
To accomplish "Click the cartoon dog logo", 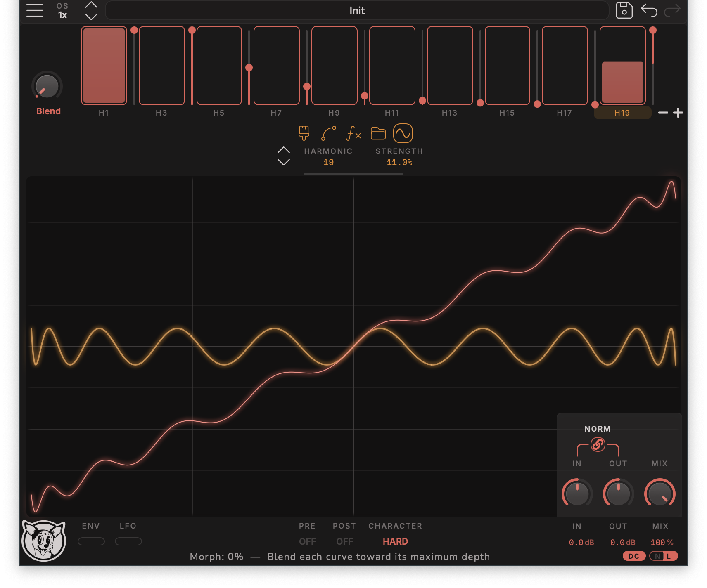I will point(44,541).
